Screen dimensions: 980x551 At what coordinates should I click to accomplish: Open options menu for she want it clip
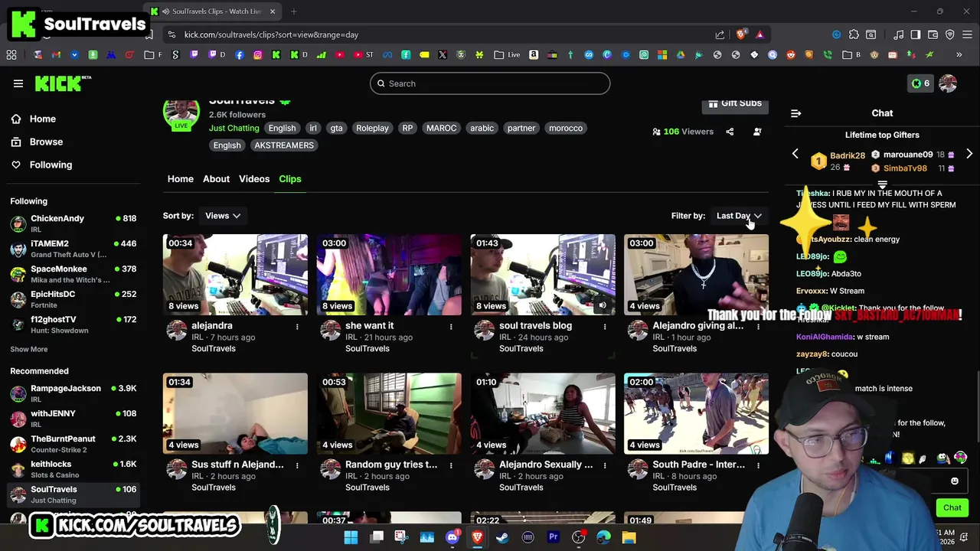pos(451,327)
